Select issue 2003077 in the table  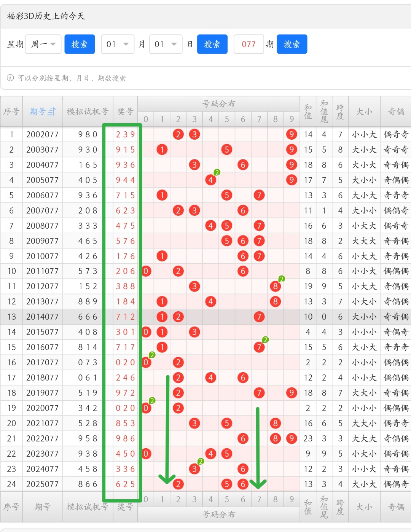pyautogui.click(x=42, y=150)
